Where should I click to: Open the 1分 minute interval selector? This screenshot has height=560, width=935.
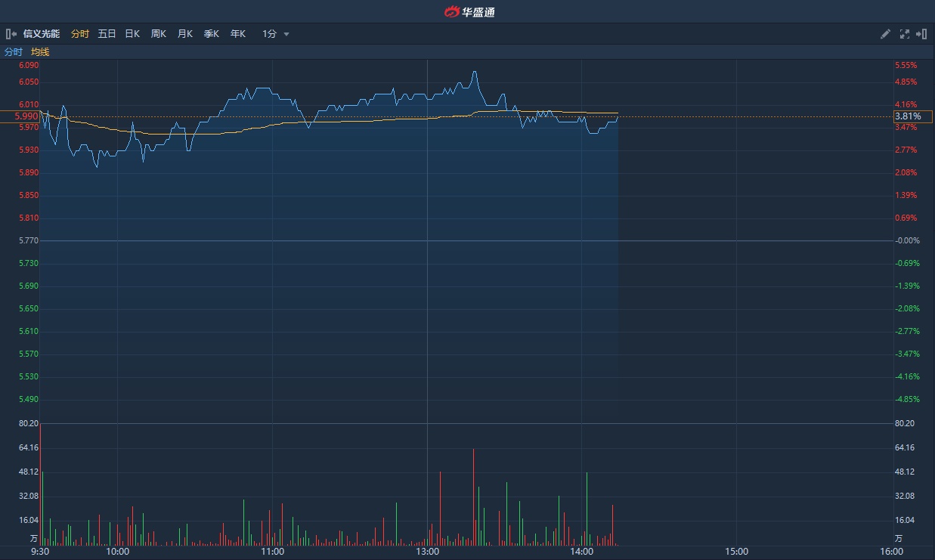270,34
